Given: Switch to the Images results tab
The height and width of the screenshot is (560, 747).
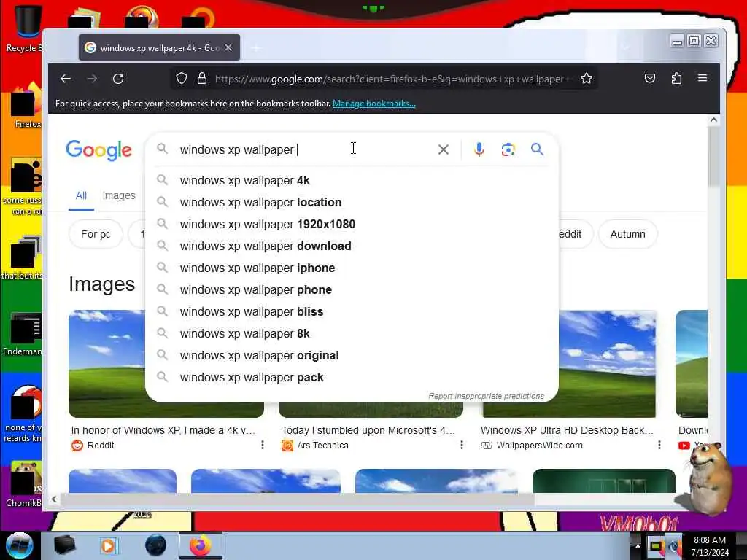Looking at the screenshot, I should coord(119,195).
